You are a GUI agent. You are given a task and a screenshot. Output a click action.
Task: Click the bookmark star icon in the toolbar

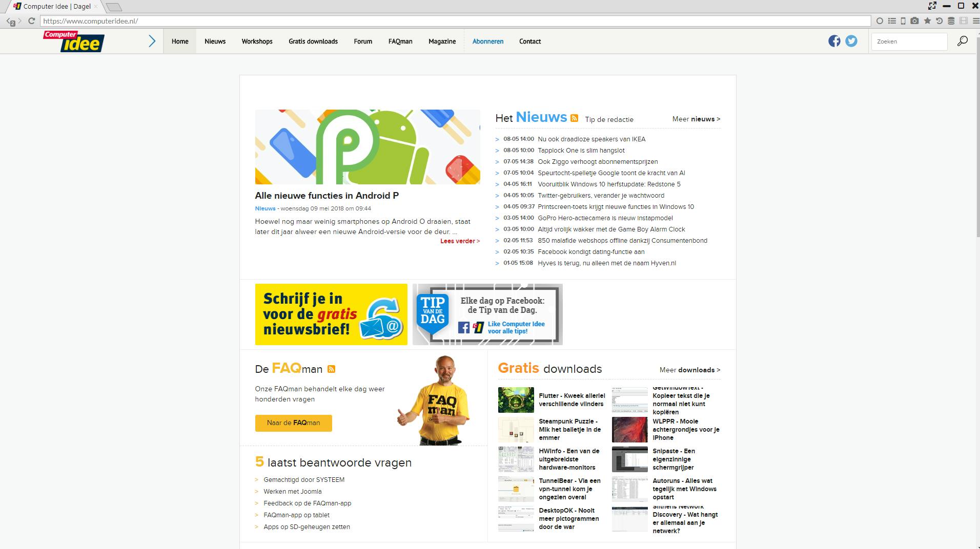(927, 21)
